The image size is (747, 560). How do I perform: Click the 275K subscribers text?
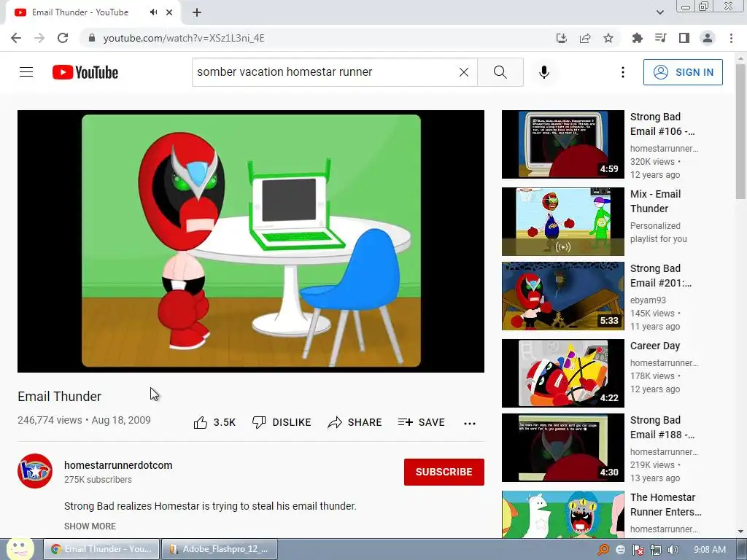click(98, 480)
